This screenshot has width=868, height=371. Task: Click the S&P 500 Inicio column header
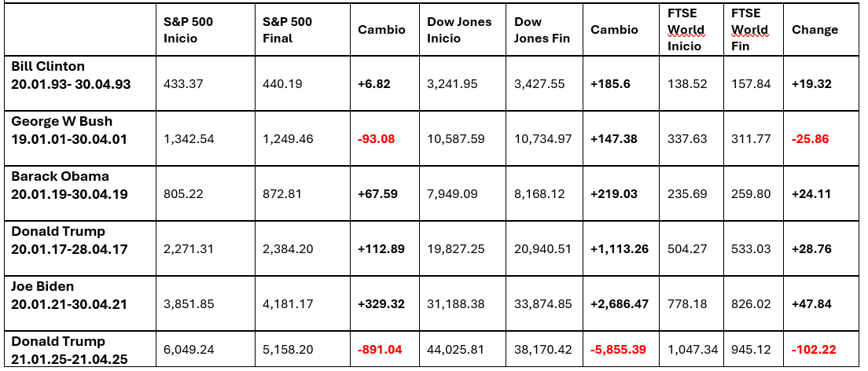click(188, 30)
